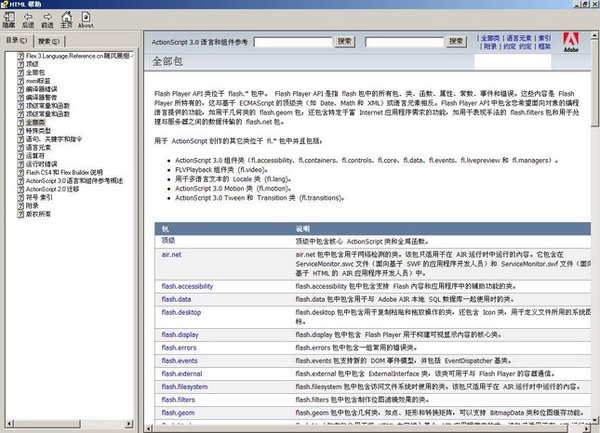The width and height of the screenshot is (600, 433).
Task: Open the flash.events package link
Action: pyautogui.click(x=179, y=361)
